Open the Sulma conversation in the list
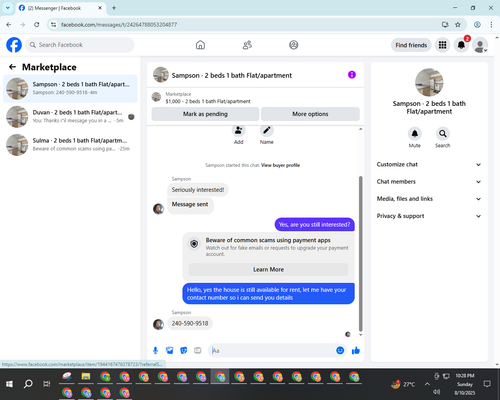Viewport: 500px width, 400px height. pyautogui.click(x=70, y=145)
